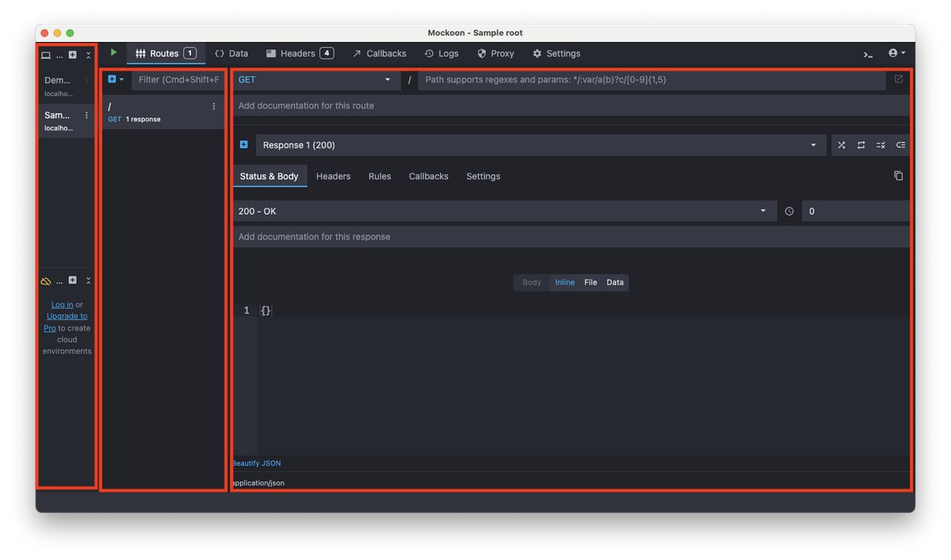
Task: Toggle fallback response mode
Action: click(900, 145)
